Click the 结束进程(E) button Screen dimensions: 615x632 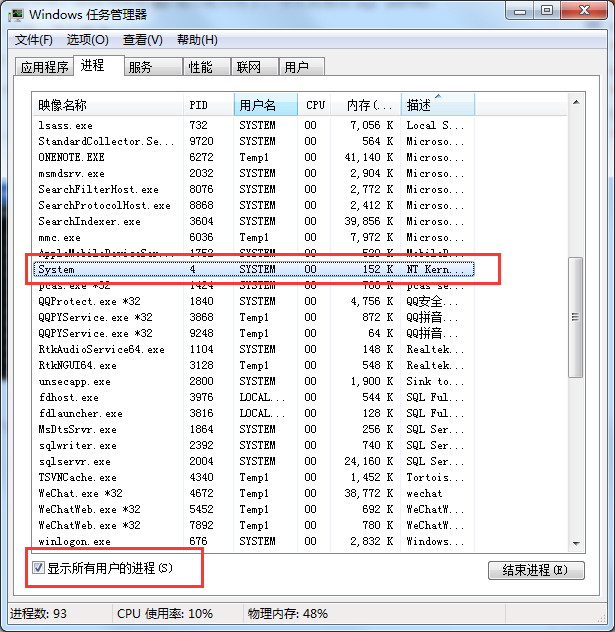(536, 570)
